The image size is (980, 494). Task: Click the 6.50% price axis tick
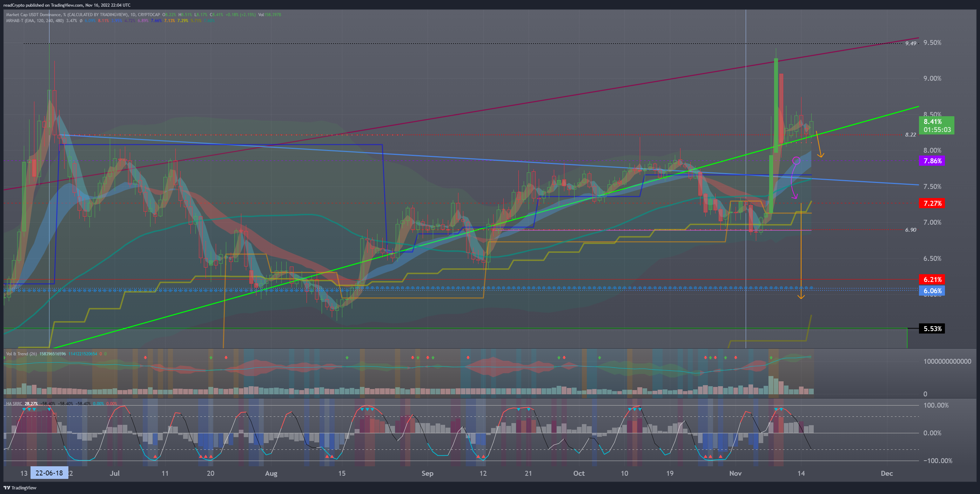coord(932,259)
